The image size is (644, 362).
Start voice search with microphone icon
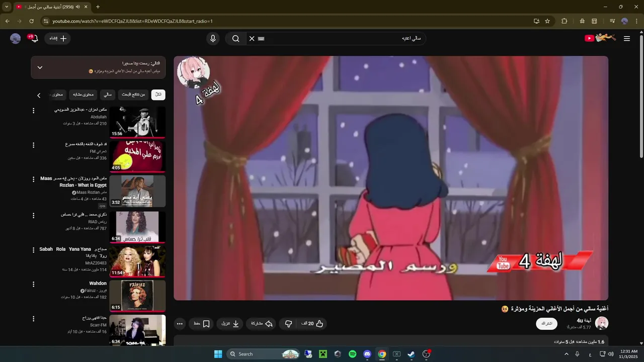click(x=213, y=38)
